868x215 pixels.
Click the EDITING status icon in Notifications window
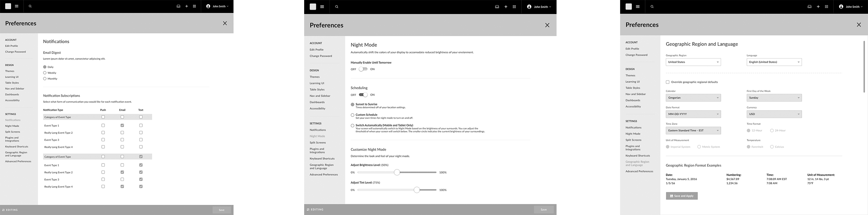coord(3,210)
